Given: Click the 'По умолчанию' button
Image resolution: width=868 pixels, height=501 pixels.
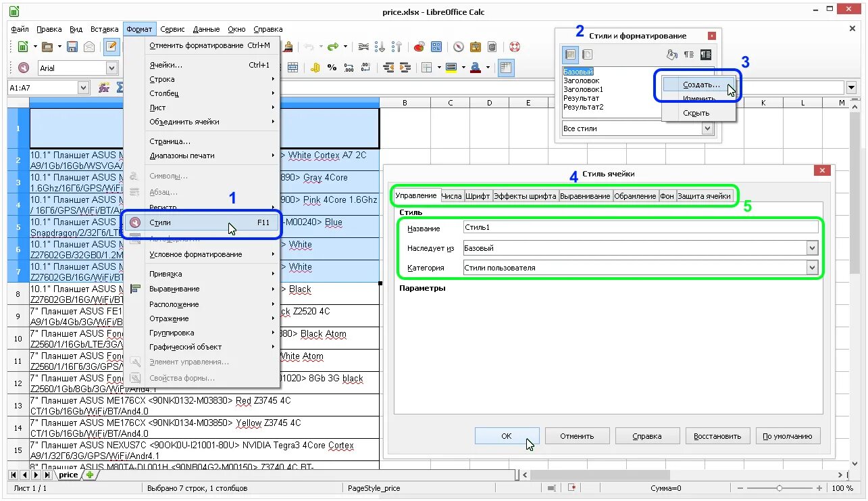Looking at the screenshot, I should [788, 436].
